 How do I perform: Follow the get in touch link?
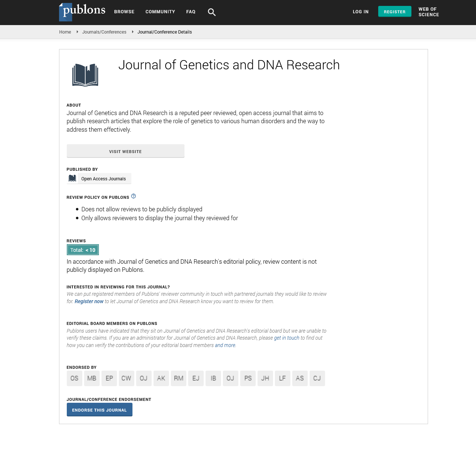point(287,338)
